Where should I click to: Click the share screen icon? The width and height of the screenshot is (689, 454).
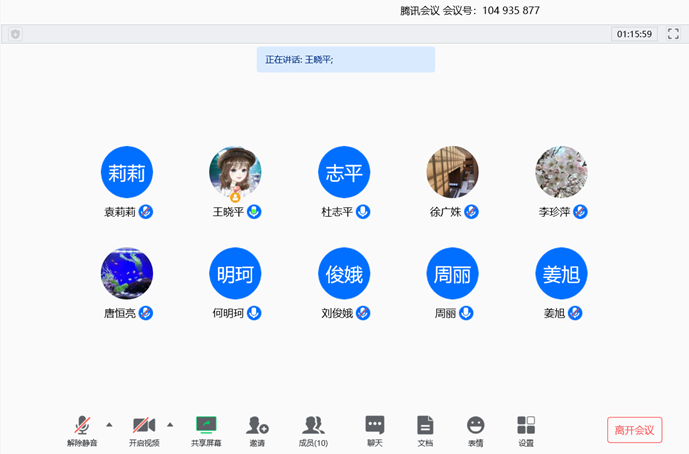click(206, 425)
